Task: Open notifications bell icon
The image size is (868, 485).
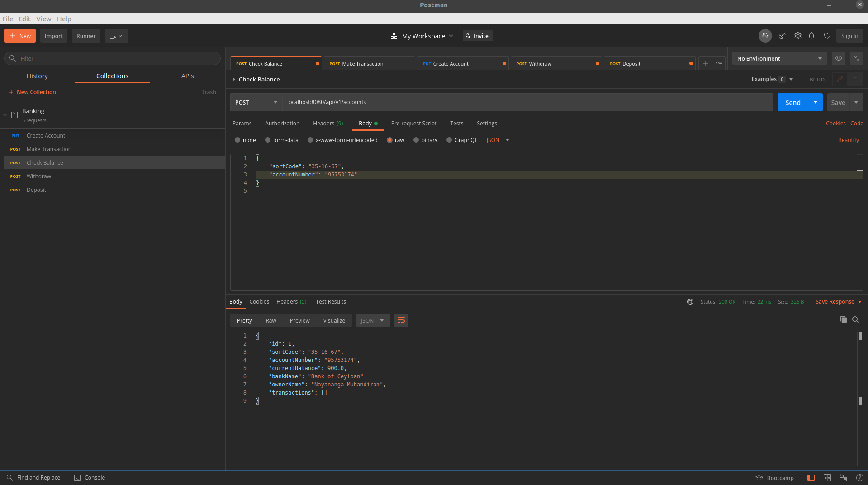Action: (811, 36)
